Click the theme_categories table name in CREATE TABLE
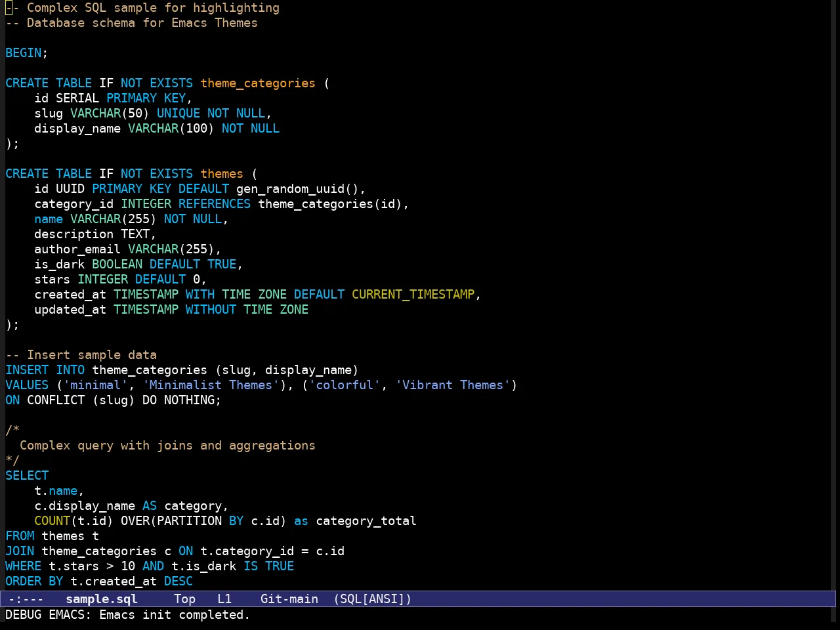 pyautogui.click(x=258, y=83)
